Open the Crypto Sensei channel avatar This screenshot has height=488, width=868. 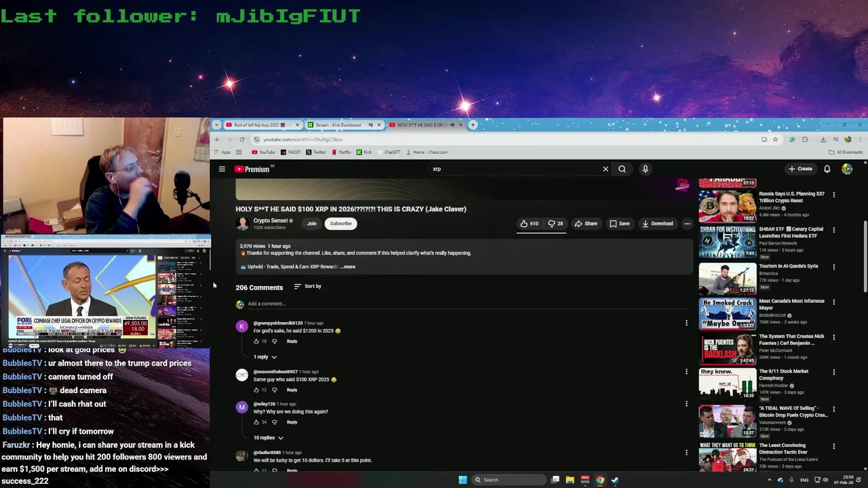point(242,224)
